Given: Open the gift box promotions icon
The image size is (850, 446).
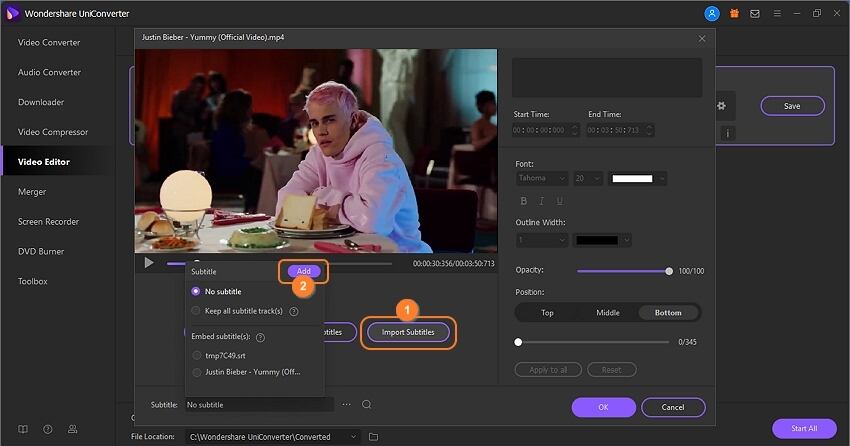Looking at the screenshot, I should point(734,14).
